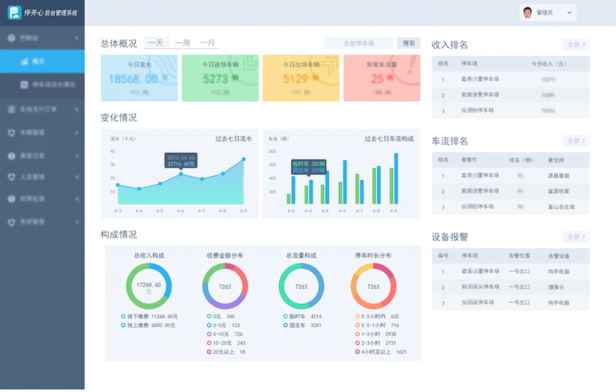Click the 异常车流量 red summary card
Screen dimensions: 616x392
pyautogui.click(x=382, y=78)
